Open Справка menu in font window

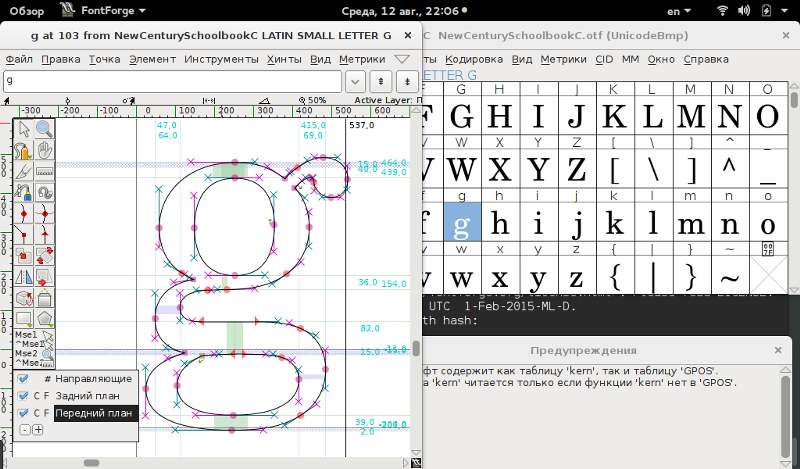pyautogui.click(x=706, y=59)
